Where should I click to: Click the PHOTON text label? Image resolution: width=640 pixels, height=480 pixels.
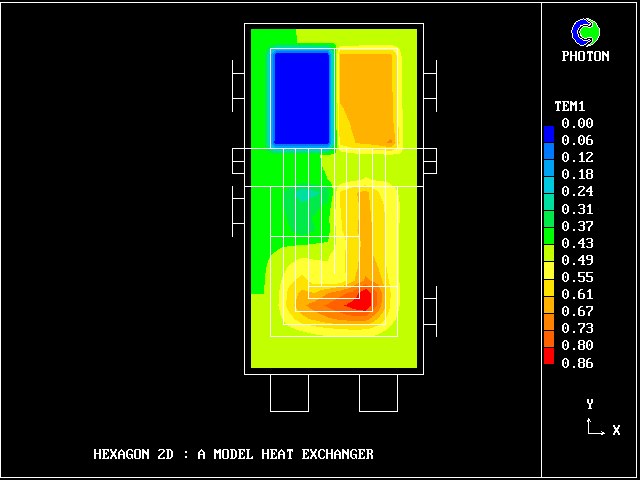[585, 56]
